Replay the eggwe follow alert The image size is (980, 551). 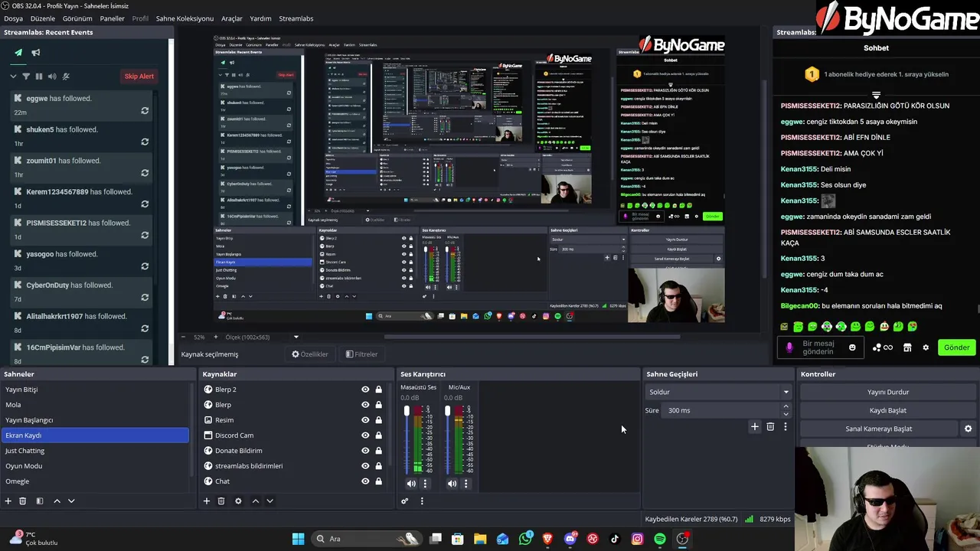pos(145,111)
